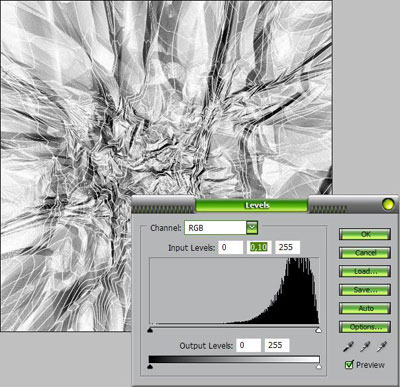The height and width of the screenshot is (387, 400).
Task: Click the midtone input field showing 0.10
Action: [x=259, y=247]
